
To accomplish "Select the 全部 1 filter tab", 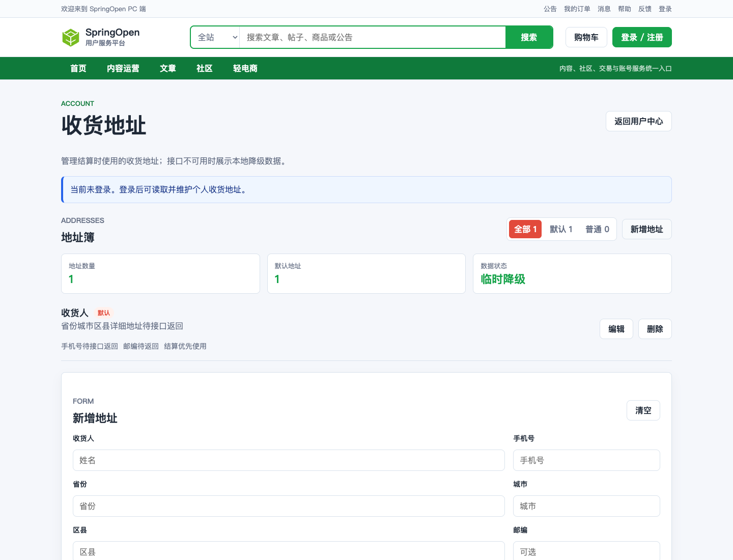I will click(525, 229).
